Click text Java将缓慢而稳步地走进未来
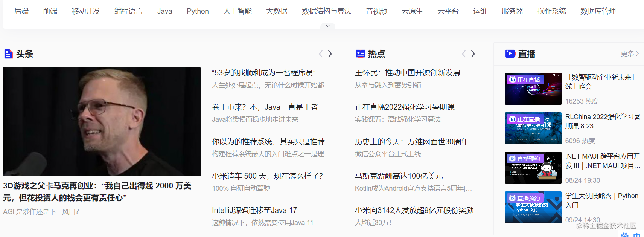 tap(255, 119)
